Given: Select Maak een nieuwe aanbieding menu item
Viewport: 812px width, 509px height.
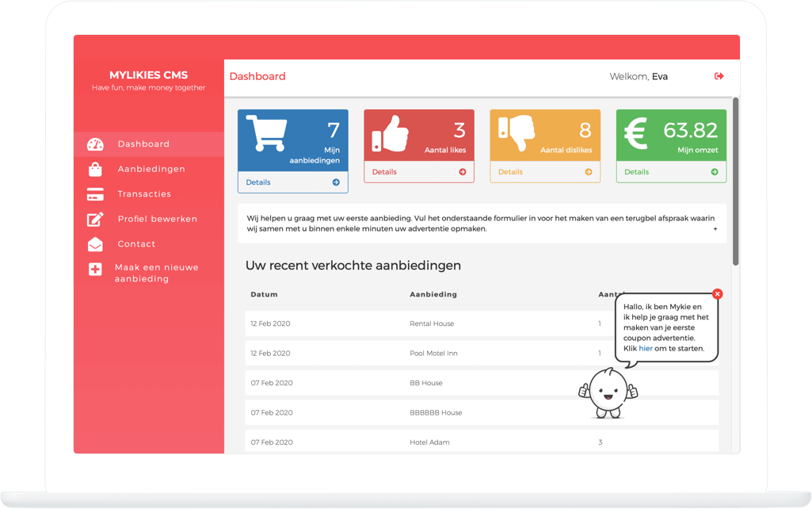Looking at the screenshot, I should [156, 274].
